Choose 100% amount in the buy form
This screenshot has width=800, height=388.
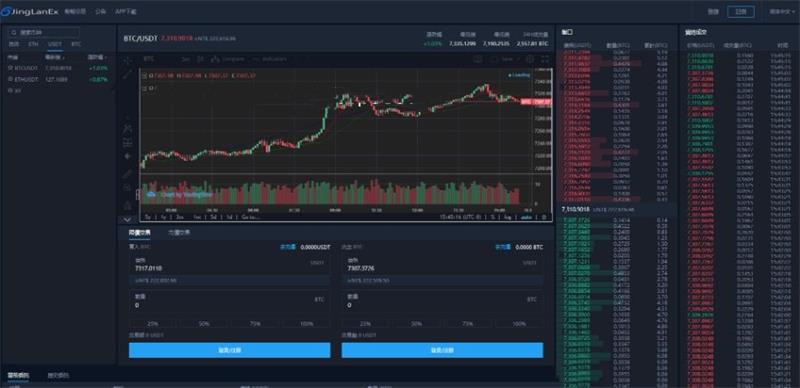[307, 324]
